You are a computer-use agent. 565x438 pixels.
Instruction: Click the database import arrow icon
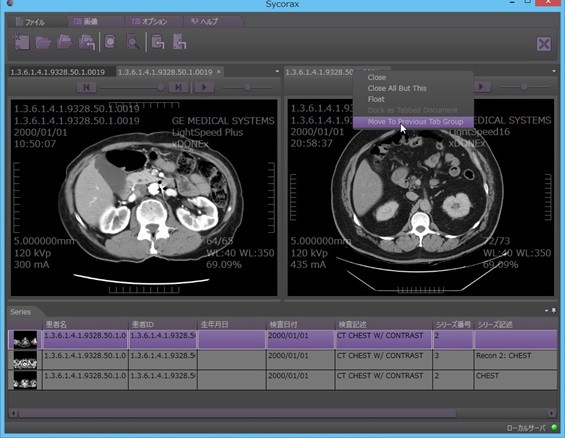pos(158,42)
